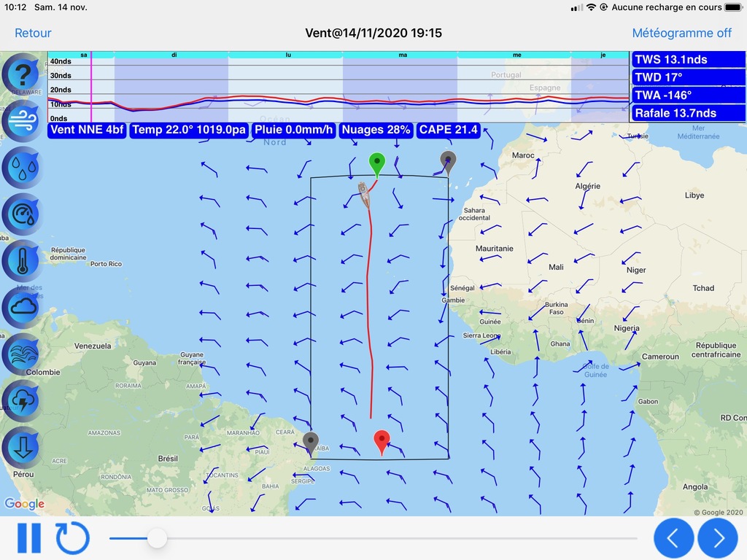Tap the Nuages 28% badge
Image resolution: width=747 pixels, height=560 pixels.
tap(376, 130)
